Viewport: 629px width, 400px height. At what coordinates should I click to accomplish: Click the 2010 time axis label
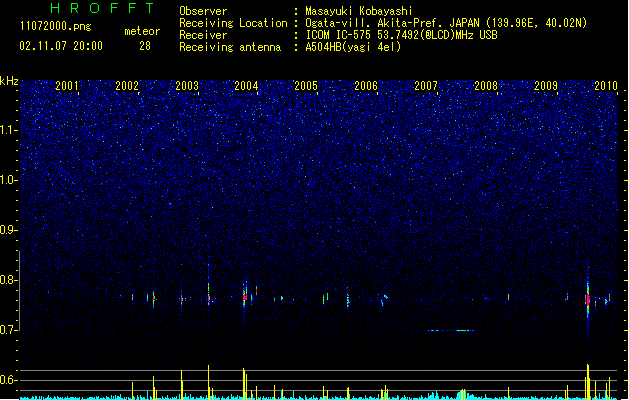[606, 85]
